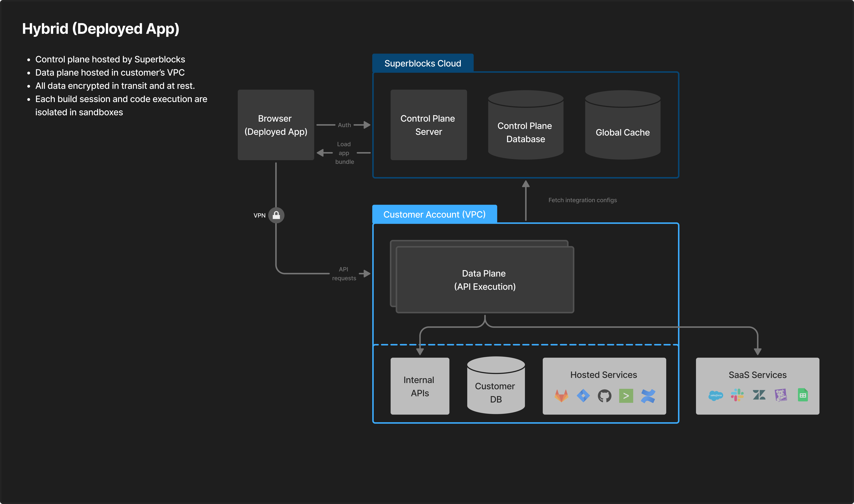Viewport: 854px width, 504px height.
Task: Click the Control Plane Server box
Action: click(428, 125)
